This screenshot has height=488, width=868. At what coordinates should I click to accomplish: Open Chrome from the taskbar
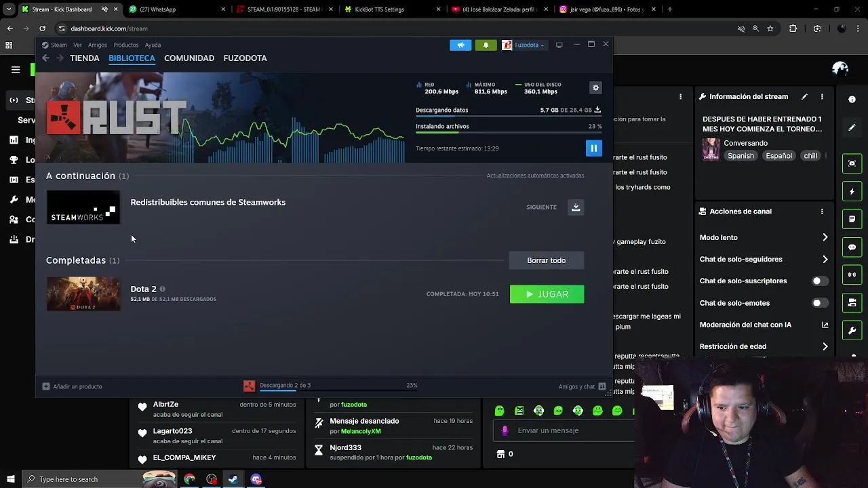[x=189, y=479]
